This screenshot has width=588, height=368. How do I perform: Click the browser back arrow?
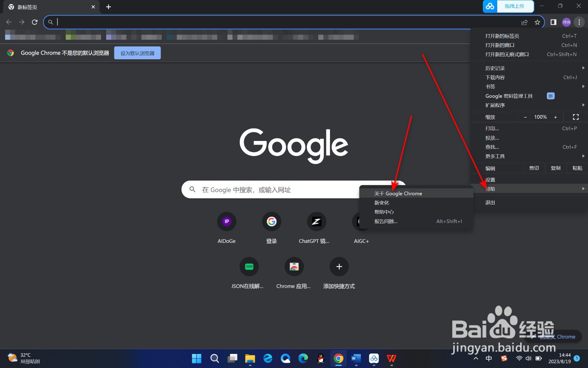coord(9,22)
